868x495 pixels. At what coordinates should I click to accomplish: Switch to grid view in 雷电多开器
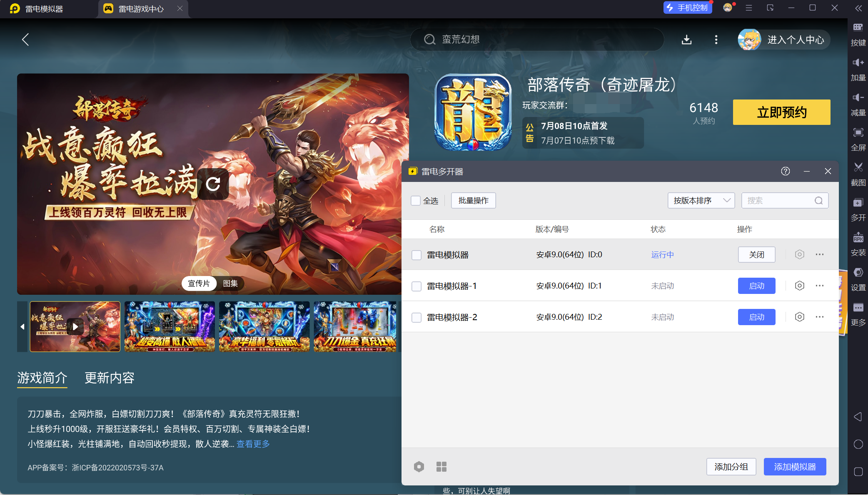pyautogui.click(x=441, y=467)
